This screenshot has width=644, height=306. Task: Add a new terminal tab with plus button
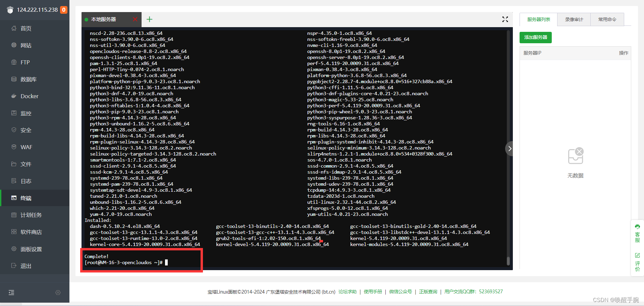[x=149, y=19]
